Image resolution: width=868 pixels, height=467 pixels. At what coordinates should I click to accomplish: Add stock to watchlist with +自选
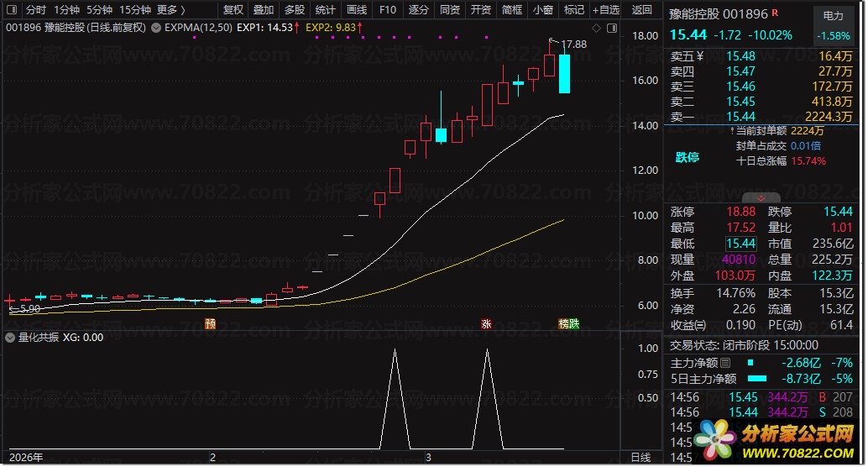tap(605, 10)
